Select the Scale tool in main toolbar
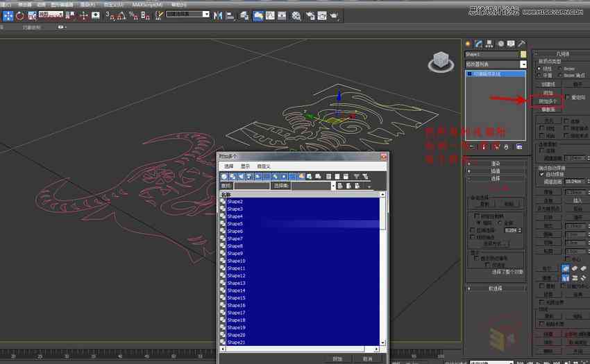The height and width of the screenshot is (364, 590). pyautogui.click(x=32, y=16)
